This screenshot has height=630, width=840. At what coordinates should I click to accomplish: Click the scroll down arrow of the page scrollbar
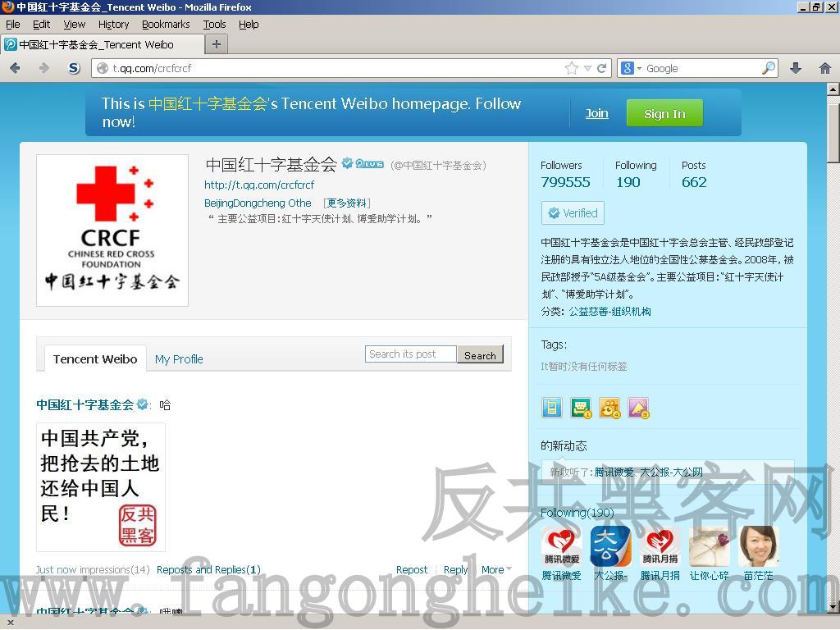833,607
